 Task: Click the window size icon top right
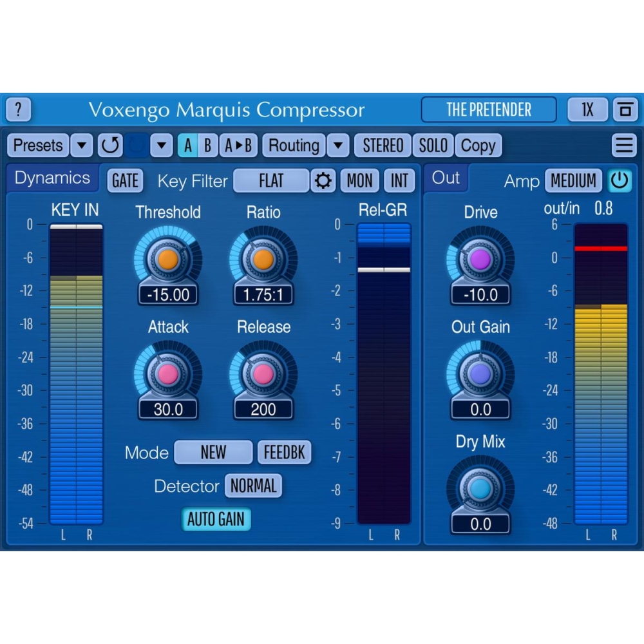(625, 109)
